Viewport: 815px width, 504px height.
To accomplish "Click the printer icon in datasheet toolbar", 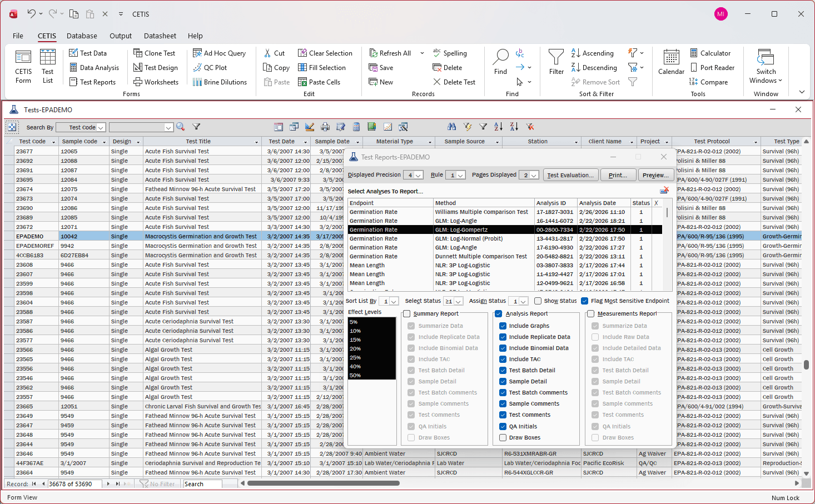I will (325, 127).
